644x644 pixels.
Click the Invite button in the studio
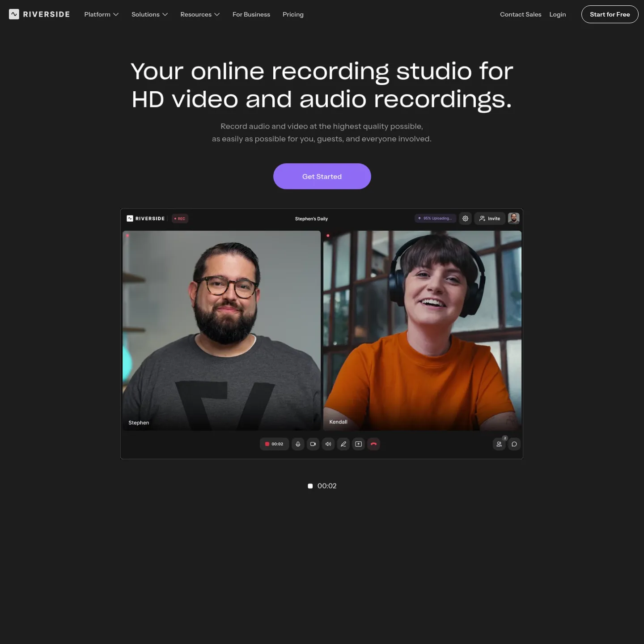click(x=490, y=218)
